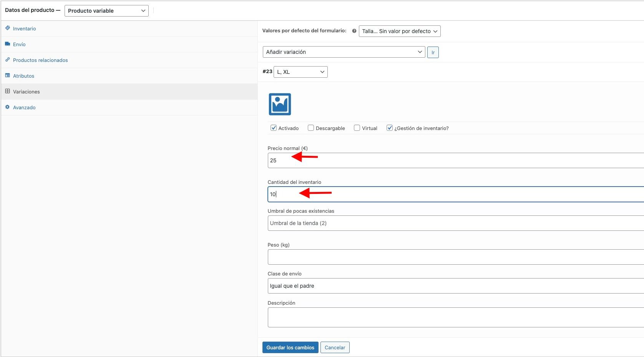Screen dimensions: 644x357
Task: Click the Atributos list icon
Action: pyautogui.click(x=7, y=75)
